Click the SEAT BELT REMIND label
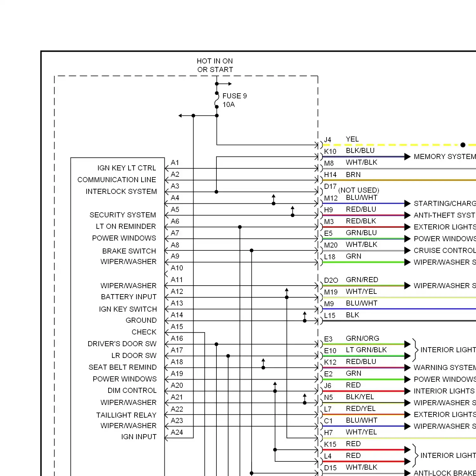 pyautogui.click(x=123, y=367)
